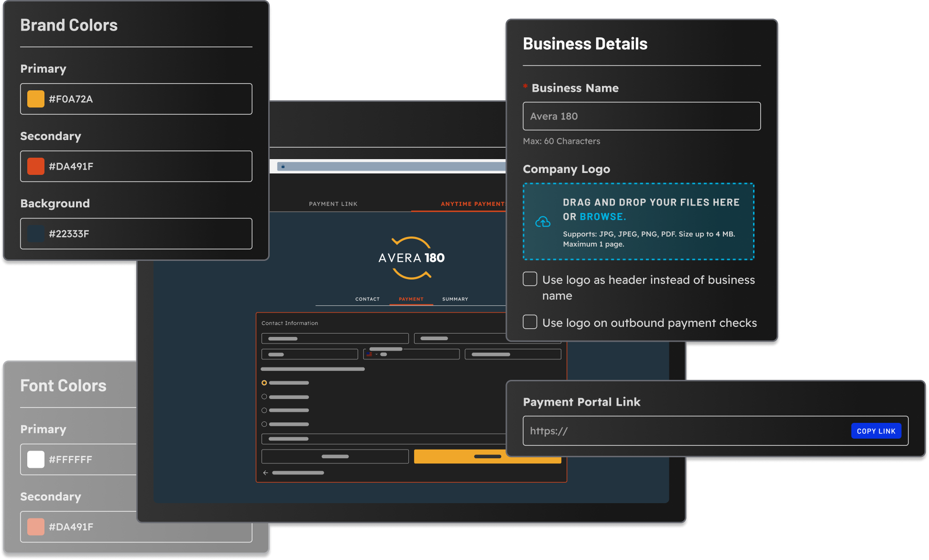Go to the Contact step tab
Screen dimensions: 929x560
click(x=367, y=299)
